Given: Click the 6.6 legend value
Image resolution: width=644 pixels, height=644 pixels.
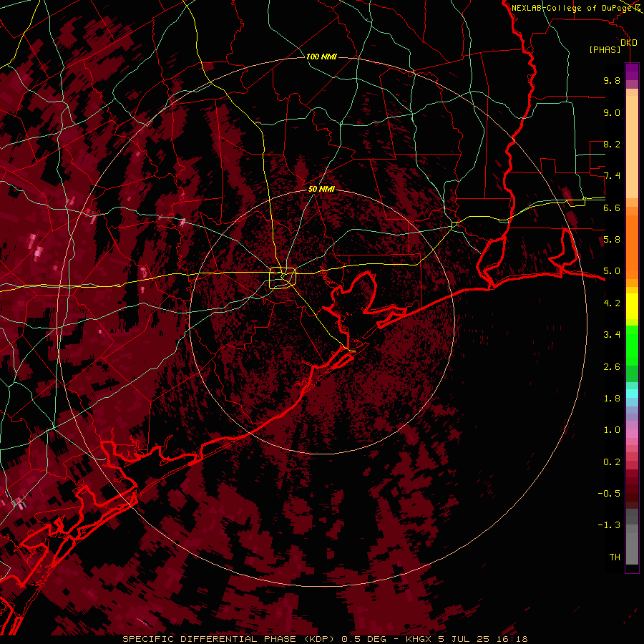Looking at the screenshot, I should 612,208.
